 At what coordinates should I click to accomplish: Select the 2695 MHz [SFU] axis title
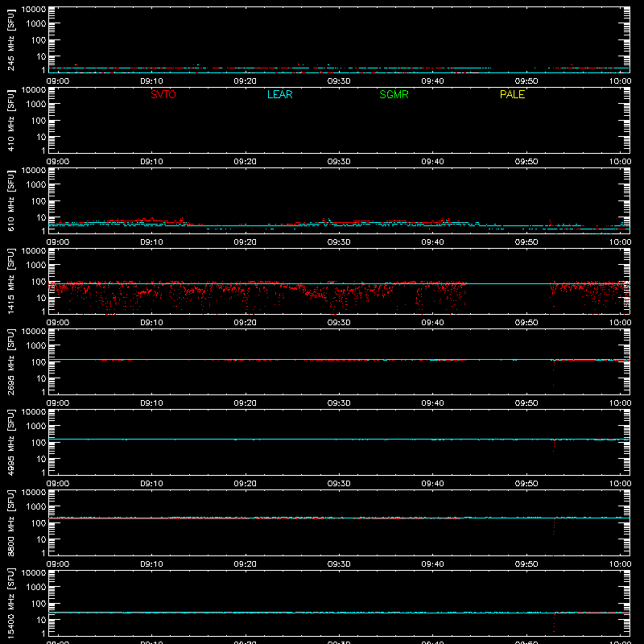[x=10, y=361]
